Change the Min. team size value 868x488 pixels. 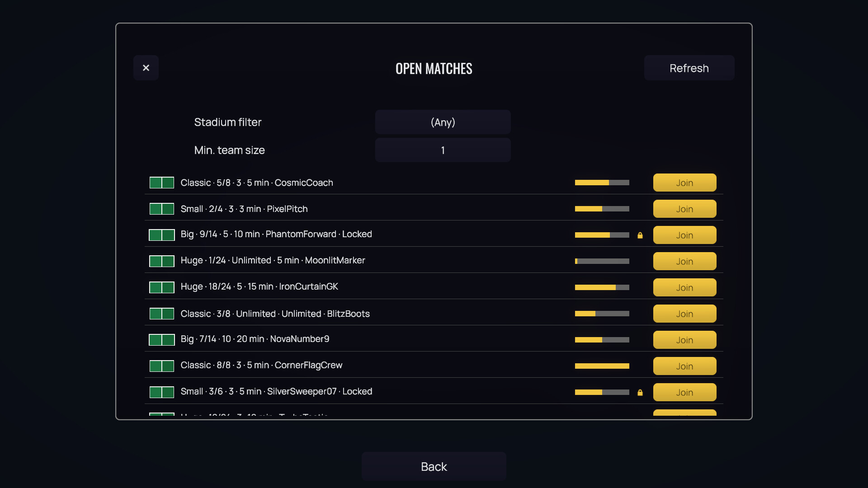pyautogui.click(x=443, y=150)
